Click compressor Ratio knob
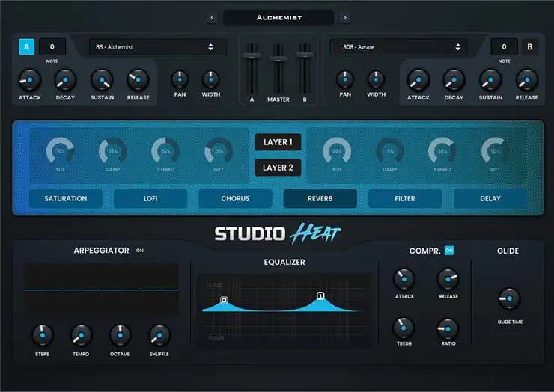554x392 pixels. tap(448, 328)
